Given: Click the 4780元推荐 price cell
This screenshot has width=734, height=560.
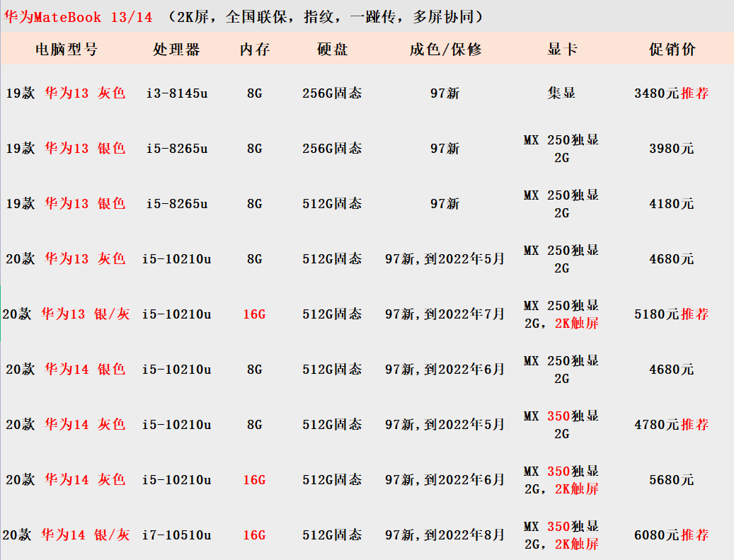Looking at the screenshot, I should 671,425.
